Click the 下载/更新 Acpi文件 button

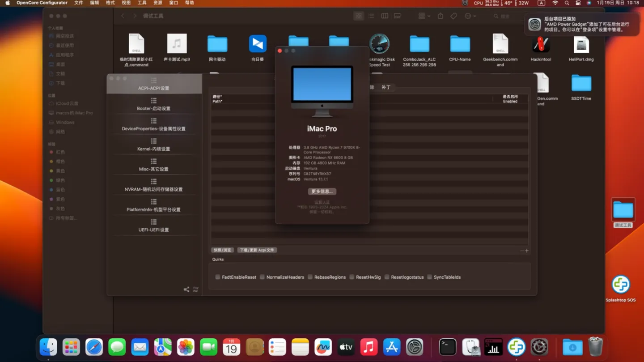pos(257,250)
